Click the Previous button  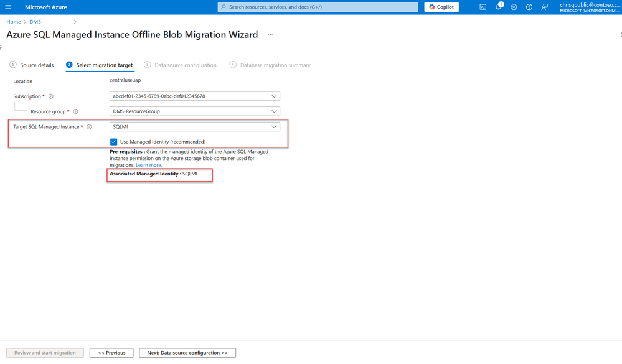[x=111, y=353]
